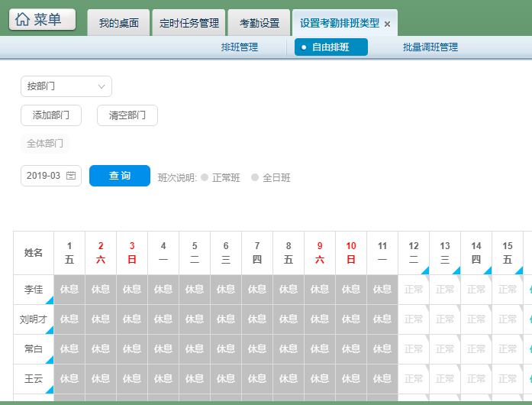
Task: Click blue corner marker on 王云 name cell
Action: pyautogui.click(x=50, y=390)
